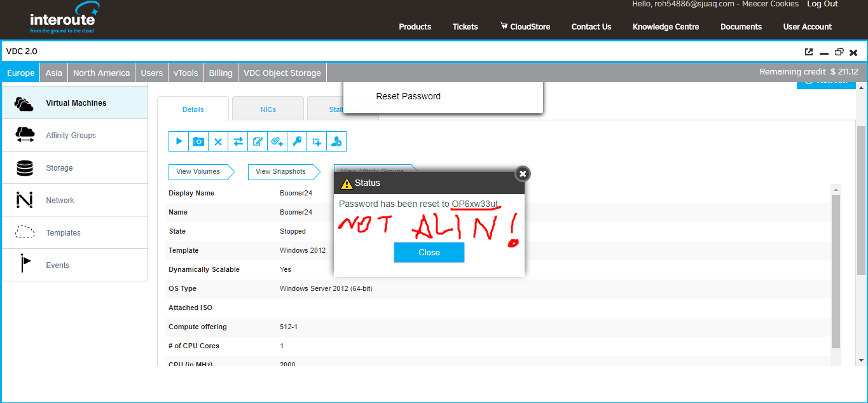This screenshot has height=403, width=868.
Task: Click the Storage database icon
Action: pyautogui.click(x=24, y=168)
